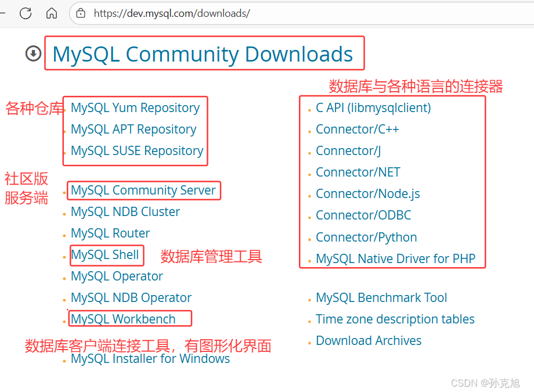Open Connector/Node.js link

368,193
